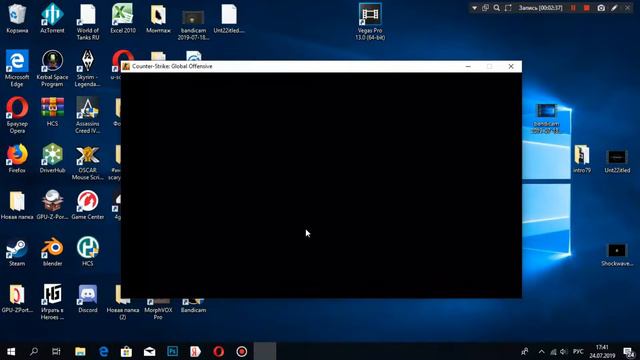Launch Edge from the taskbar

pyautogui.click(x=103, y=351)
